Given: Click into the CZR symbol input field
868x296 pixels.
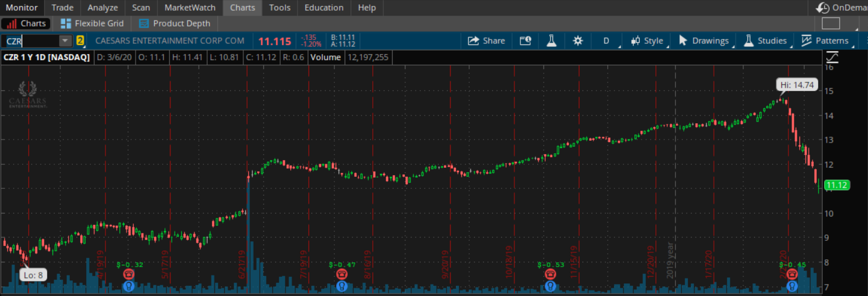Looking at the screenshot, I should pos(30,41).
